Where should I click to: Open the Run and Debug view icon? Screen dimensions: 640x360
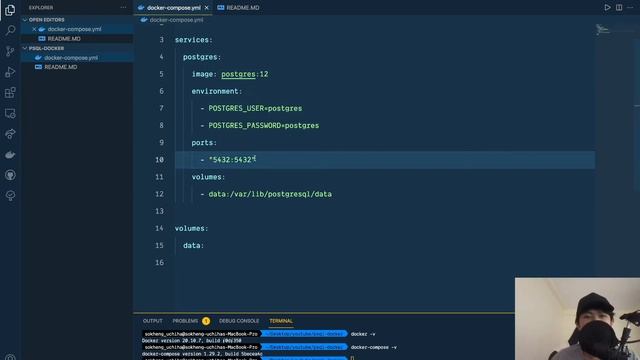tap(10, 72)
